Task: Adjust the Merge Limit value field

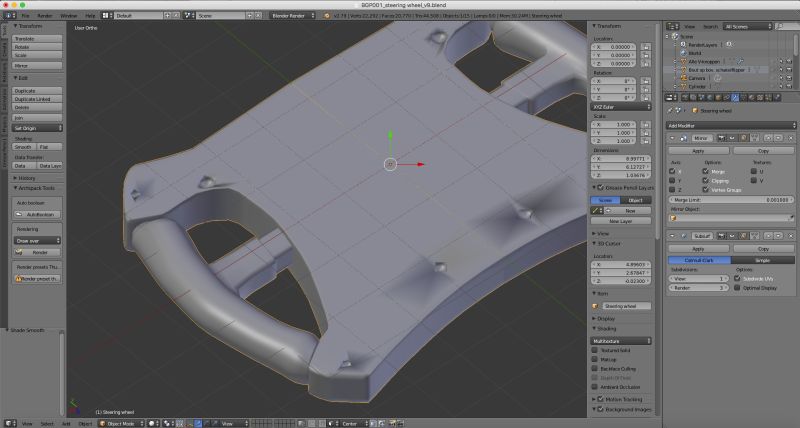Action: [x=731, y=200]
